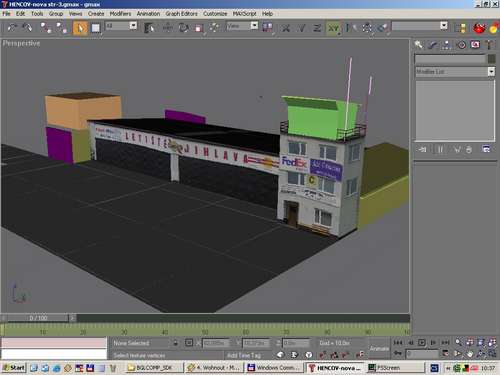Click the Perspective viewport label
Image resolution: width=500 pixels, height=375 pixels.
21,43
